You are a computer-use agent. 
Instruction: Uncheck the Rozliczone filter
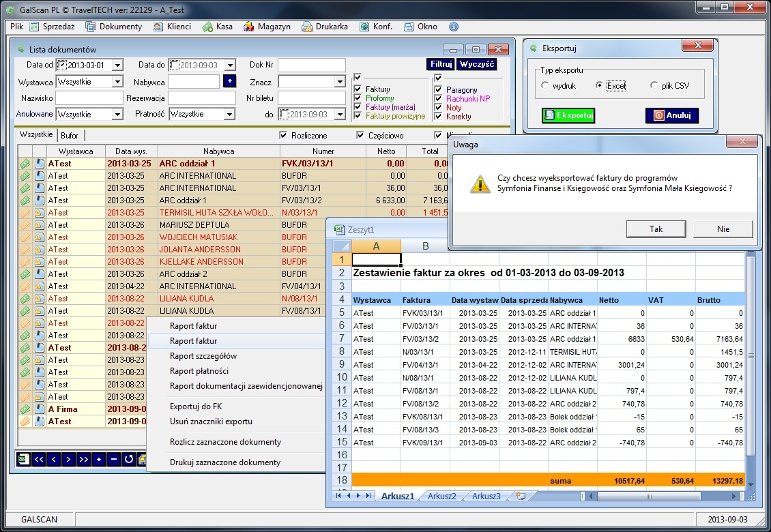point(282,135)
